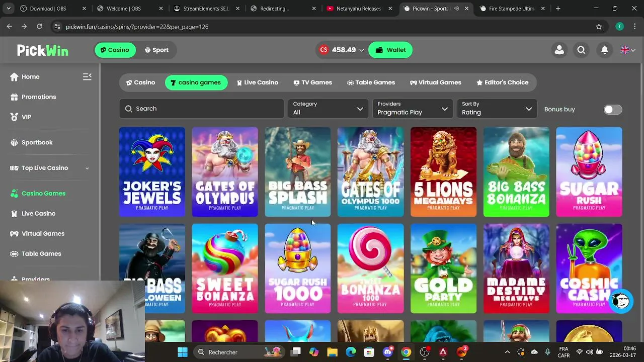Image resolution: width=644 pixels, height=362 pixels.
Task: Click the Windows taskbar search box
Action: 239,352
